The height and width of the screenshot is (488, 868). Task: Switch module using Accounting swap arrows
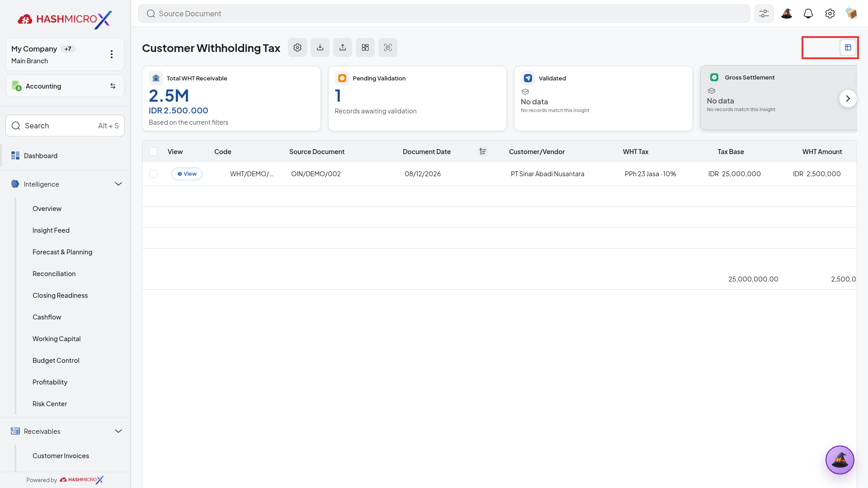pyautogui.click(x=113, y=86)
